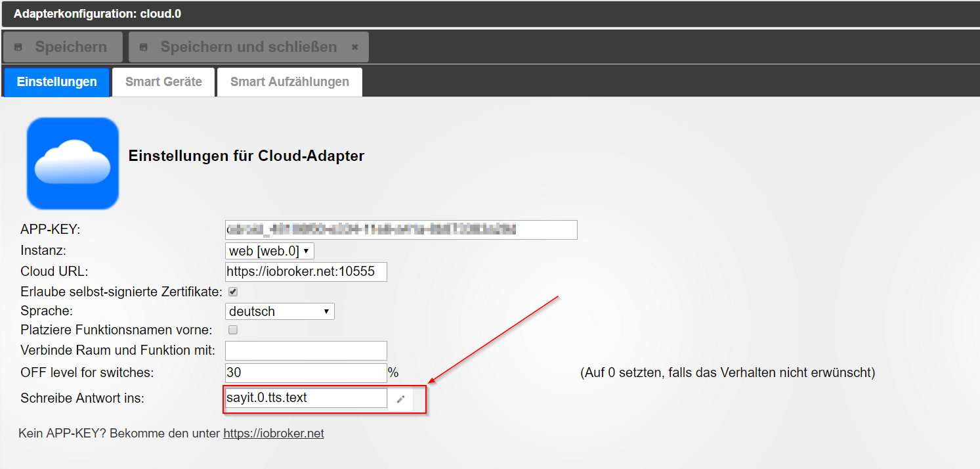Click the x icon beside Speichern und schließen
Screen dimensions: 980x469
(354, 47)
